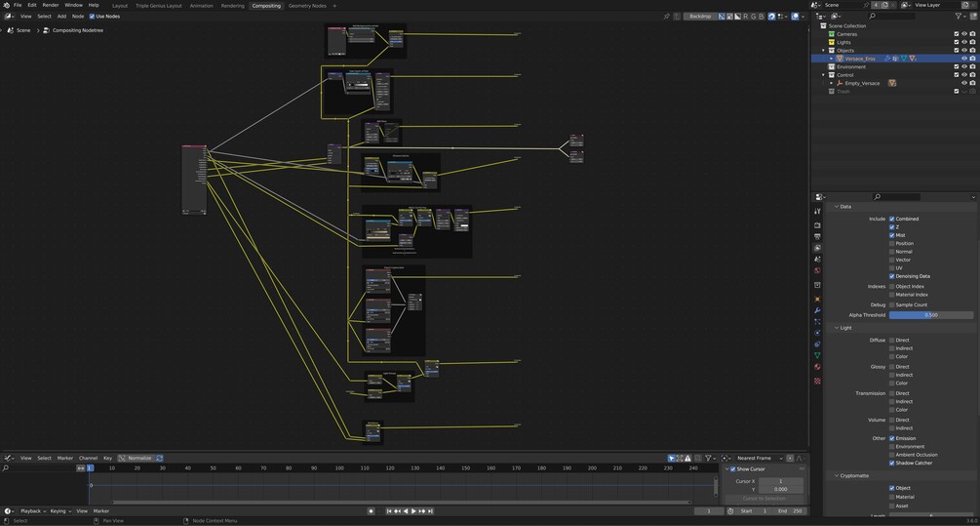
Task: Toggle the Mist pass checkbox
Action: [892, 235]
